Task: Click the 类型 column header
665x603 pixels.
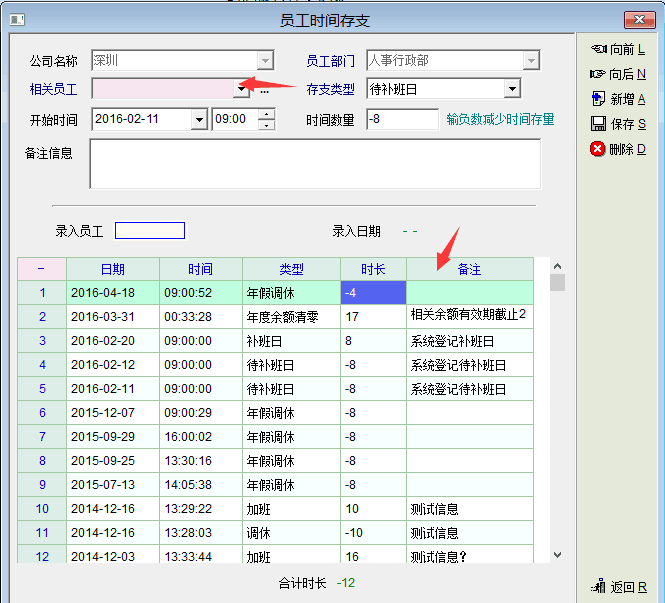Action: pyautogui.click(x=291, y=269)
